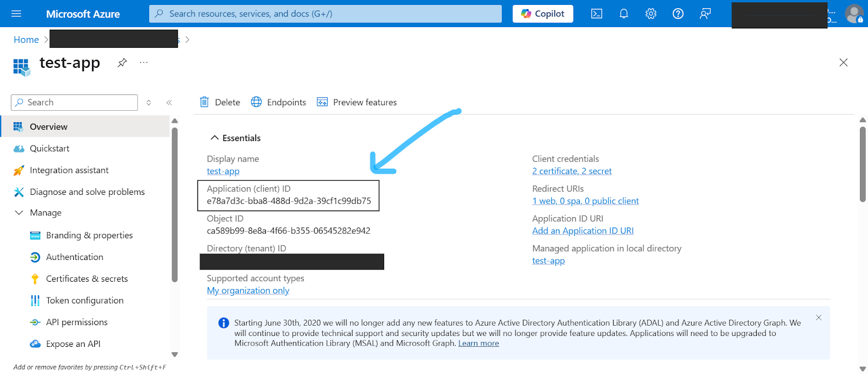
Task: Click the Home breadcrumb link
Action: (x=26, y=40)
